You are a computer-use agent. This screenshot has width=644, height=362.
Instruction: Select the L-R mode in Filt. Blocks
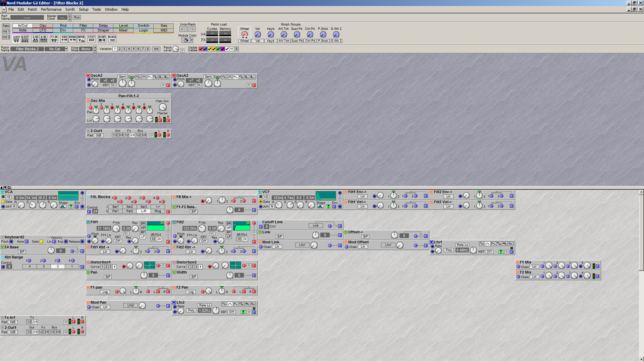point(144,211)
